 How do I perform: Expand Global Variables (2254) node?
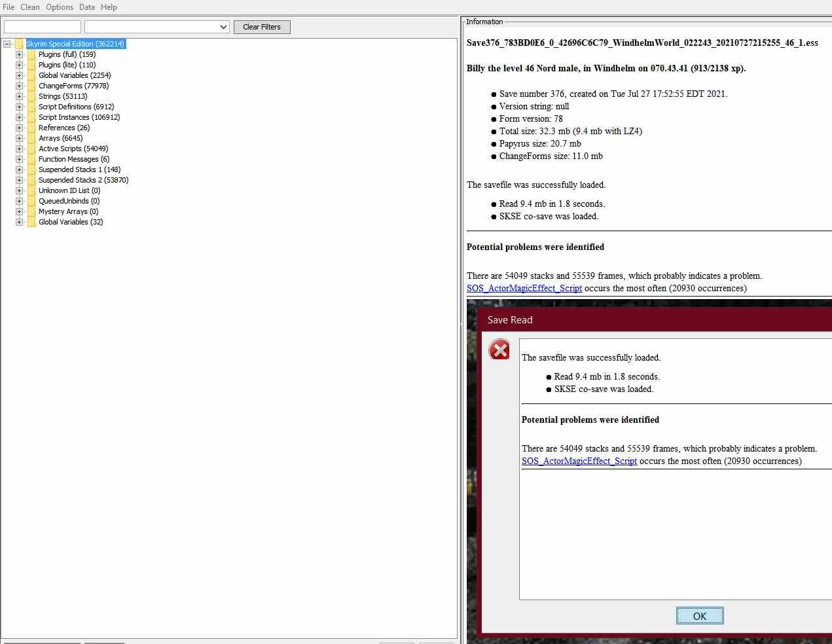pos(19,75)
